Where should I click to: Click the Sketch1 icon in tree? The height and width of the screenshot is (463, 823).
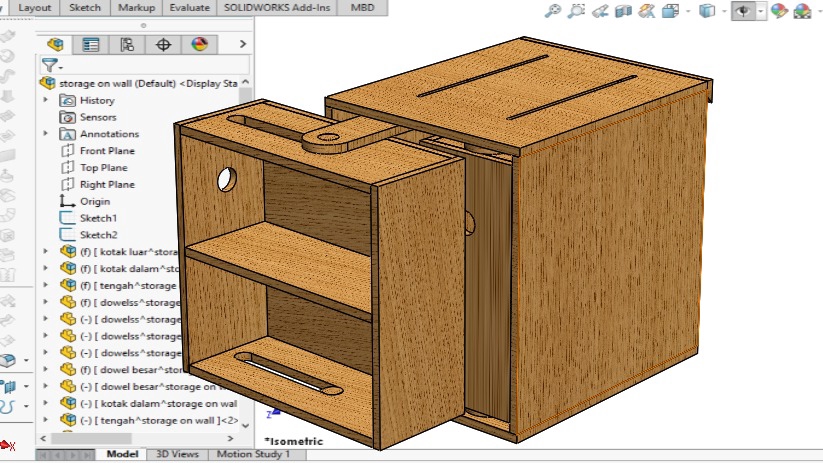click(x=67, y=218)
